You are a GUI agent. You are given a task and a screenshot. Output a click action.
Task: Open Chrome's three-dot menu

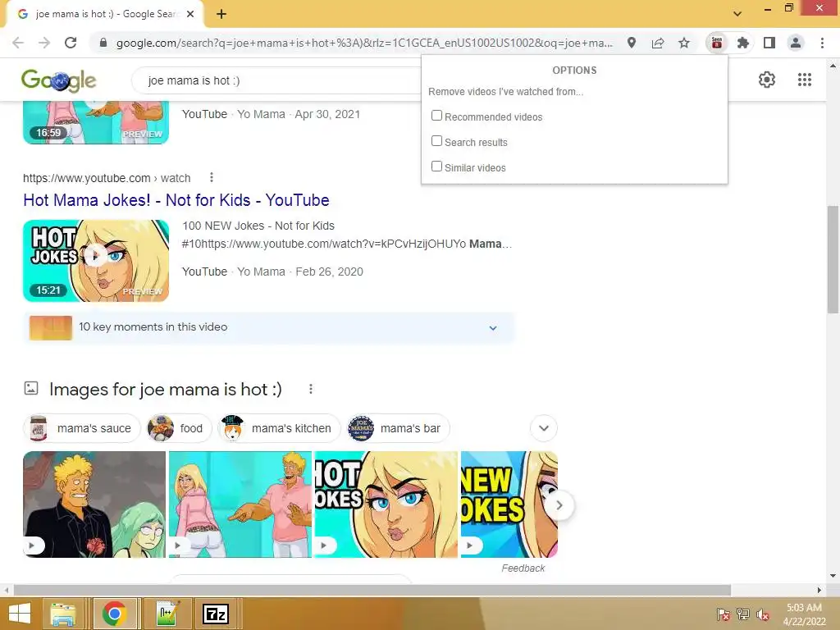[822, 43]
